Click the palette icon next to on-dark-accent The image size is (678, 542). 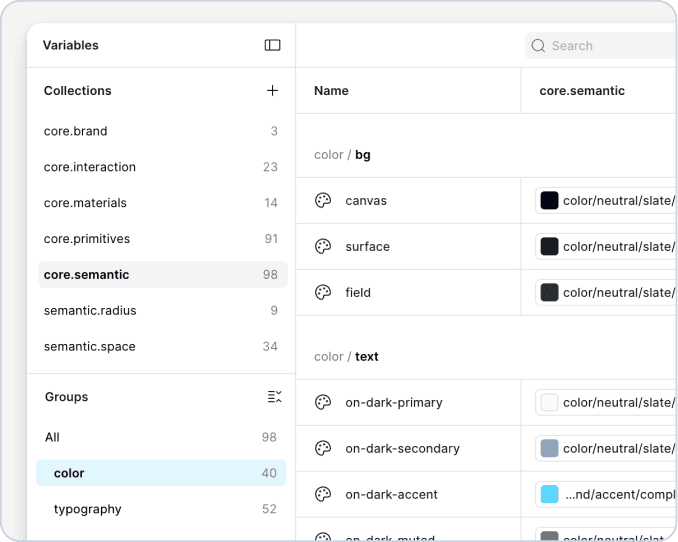tap(323, 494)
